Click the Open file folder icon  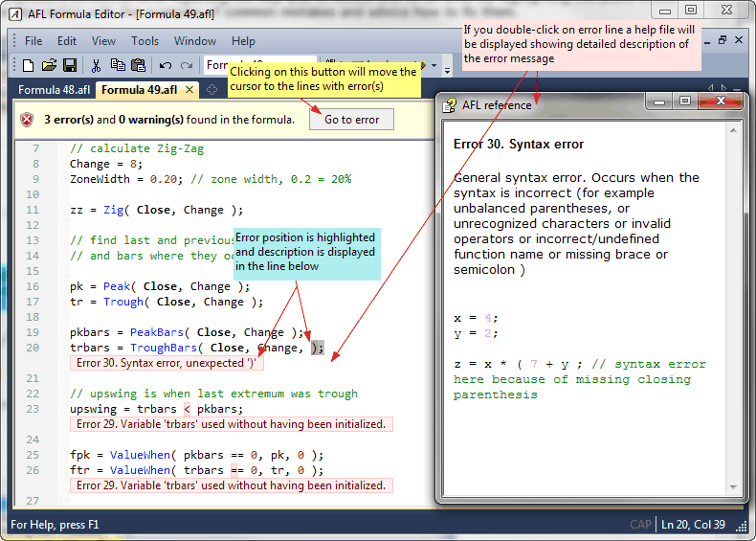point(48,65)
